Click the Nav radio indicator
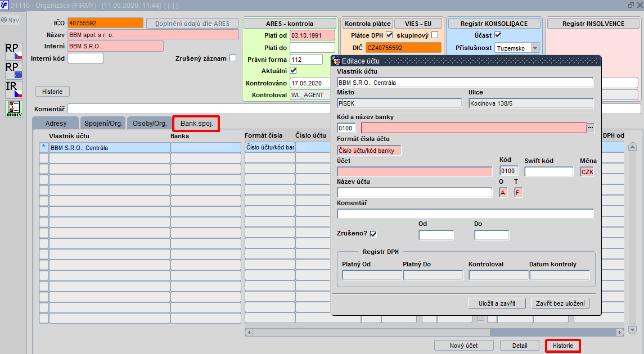 click(x=4, y=20)
